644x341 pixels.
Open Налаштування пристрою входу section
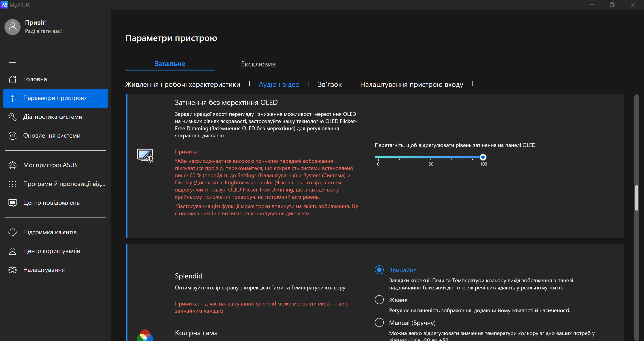[x=411, y=84]
